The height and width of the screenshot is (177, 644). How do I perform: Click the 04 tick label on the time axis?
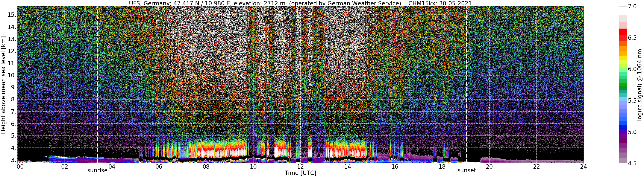[112, 166]
